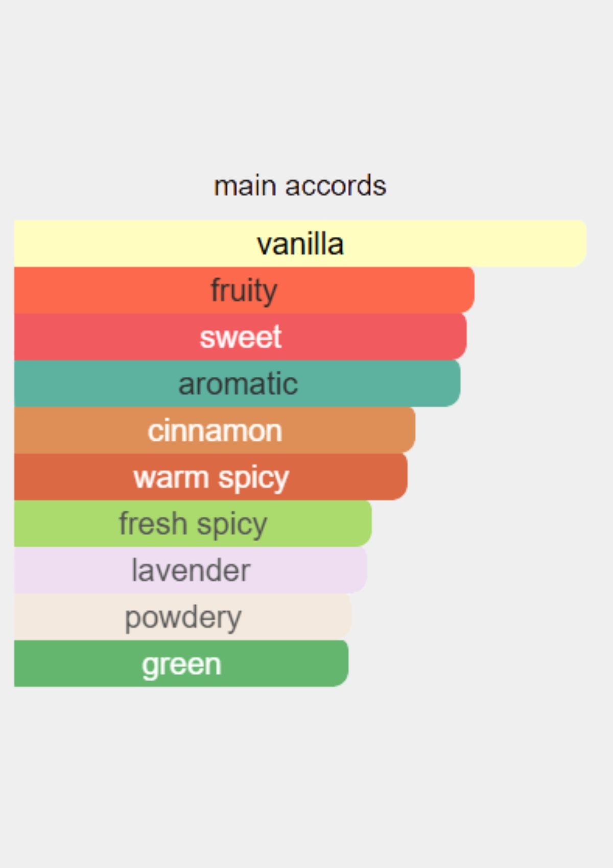Select the aromatic accord bar
613x868 pixels.
click(x=238, y=383)
